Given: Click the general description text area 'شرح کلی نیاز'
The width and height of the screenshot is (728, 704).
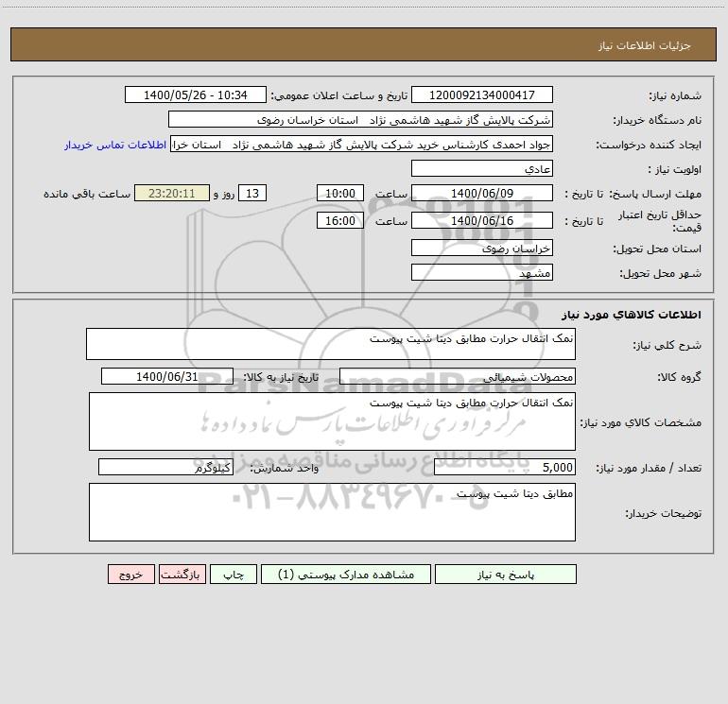Looking at the screenshot, I should click(331, 344).
